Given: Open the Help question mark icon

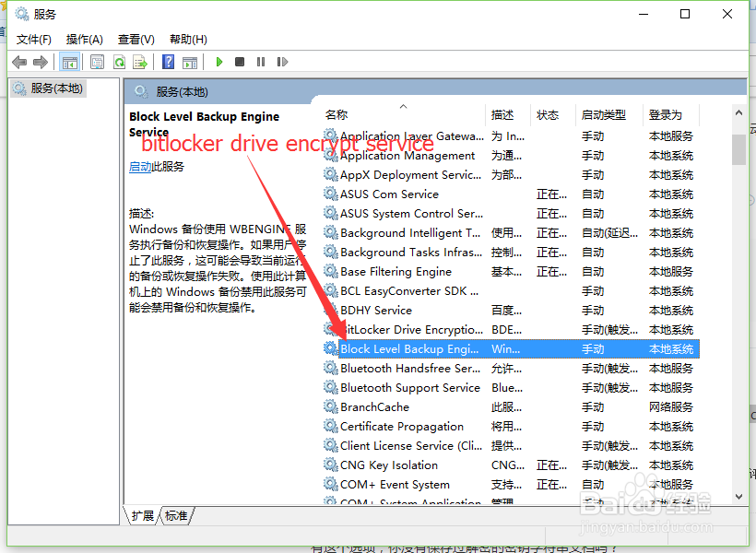Looking at the screenshot, I should (x=169, y=62).
